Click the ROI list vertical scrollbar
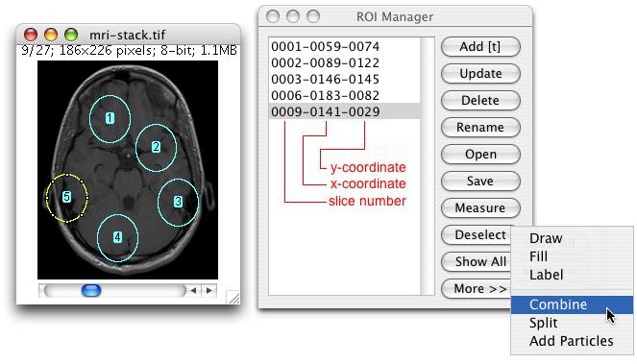 tap(427, 166)
